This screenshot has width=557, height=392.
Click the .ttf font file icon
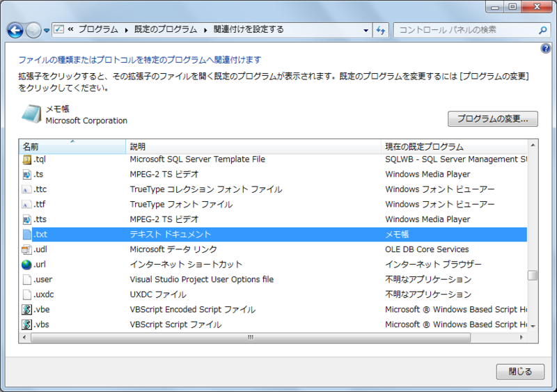click(x=26, y=205)
